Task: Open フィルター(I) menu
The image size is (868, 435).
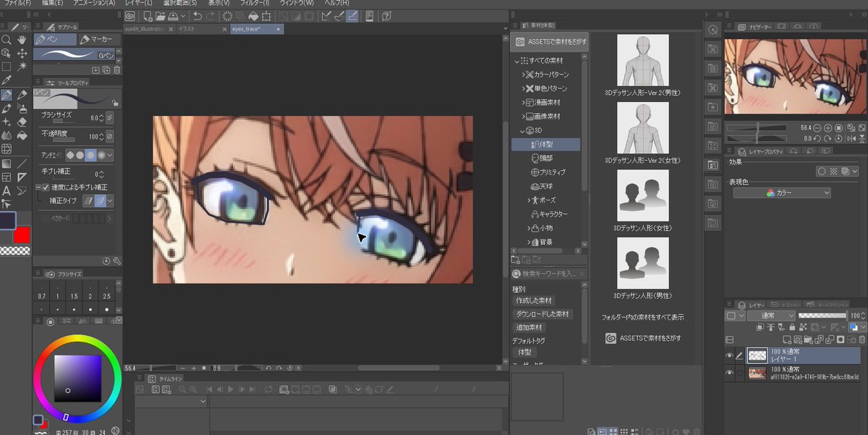Action: pos(253,4)
